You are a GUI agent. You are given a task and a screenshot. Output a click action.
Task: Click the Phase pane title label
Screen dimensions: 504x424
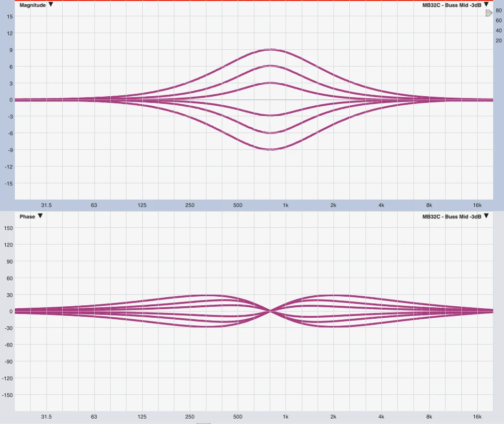[27, 216]
